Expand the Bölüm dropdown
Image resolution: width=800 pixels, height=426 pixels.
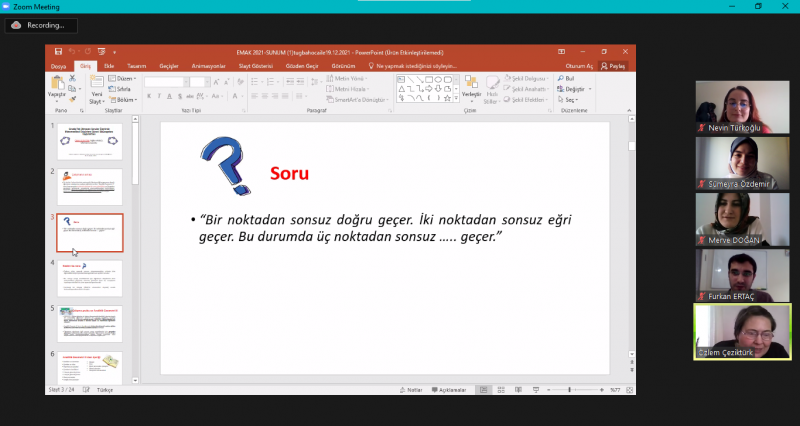[125, 99]
